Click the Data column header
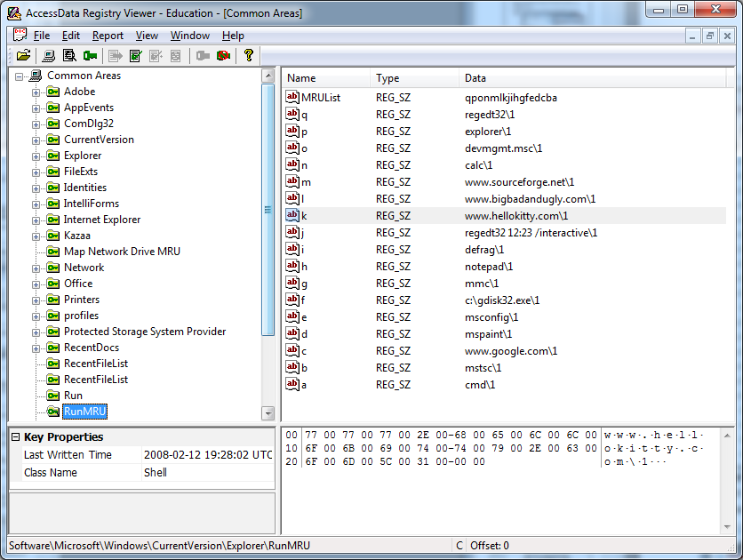 coord(592,78)
